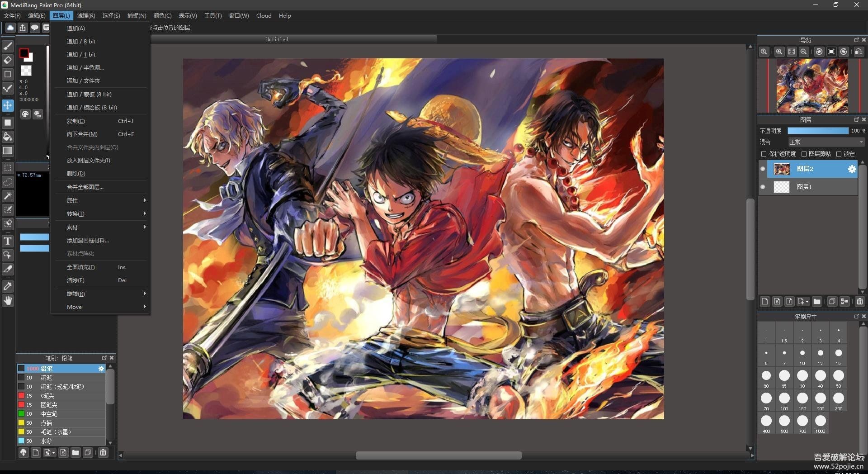Choose 追加 / 8 bit menu entry
Viewport: 868px width, 474px height.
point(101,42)
